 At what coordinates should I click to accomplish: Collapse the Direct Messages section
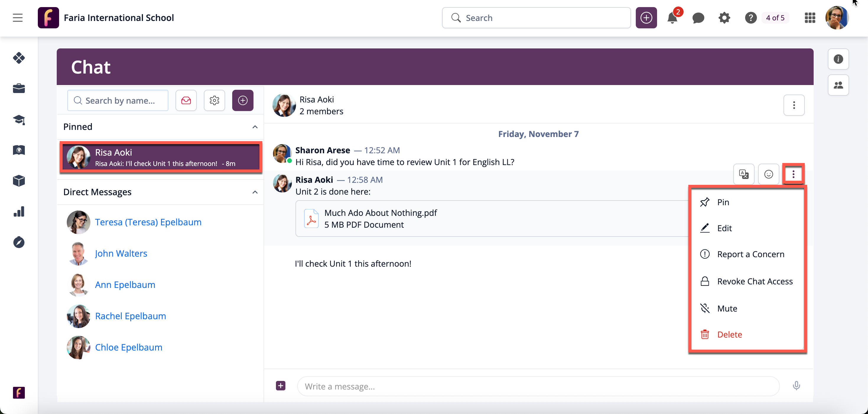(255, 192)
